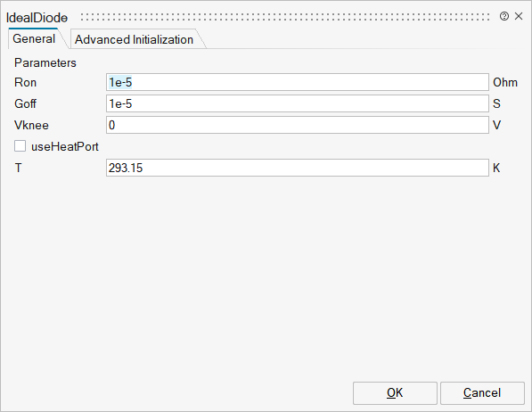The image size is (532, 412).
Task: Dismiss the dialog with Cancel
Action: click(482, 393)
